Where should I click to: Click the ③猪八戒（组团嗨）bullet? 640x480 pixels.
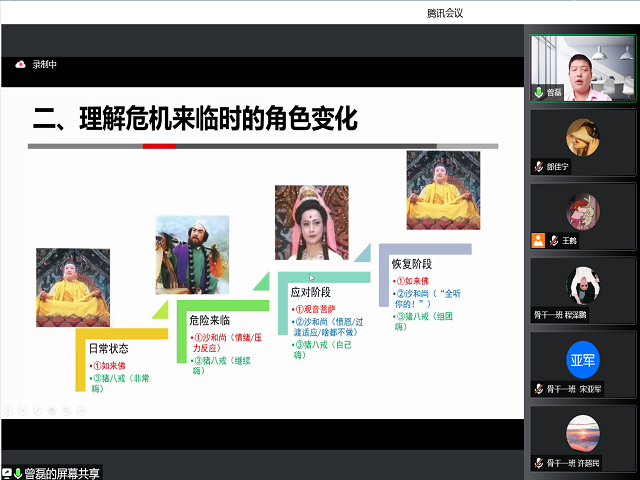tap(423, 321)
